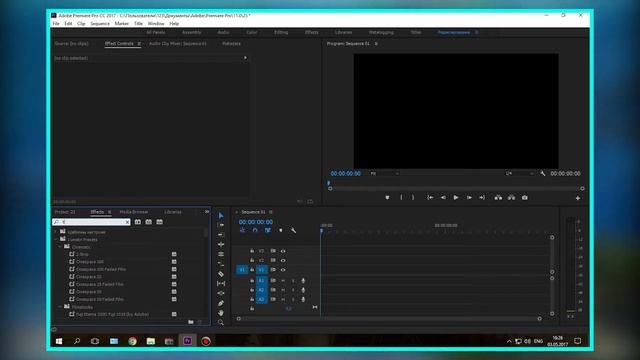
Task: Click the Lift button
Action: coord(498,198)
